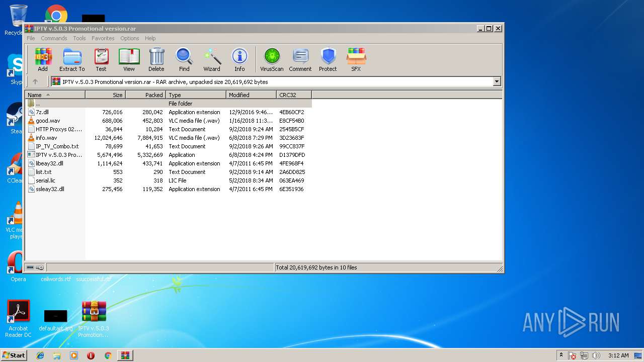Image resolution: width=644 pixels, height=362 pixels.
Task: Open the Comment tool
Action: pos(300,60)
